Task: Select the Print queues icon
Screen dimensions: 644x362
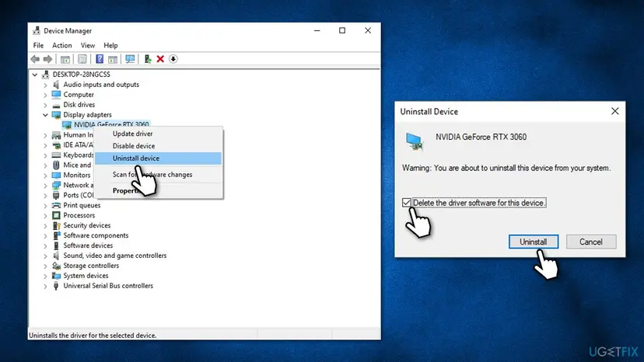Action: [56, 205]
